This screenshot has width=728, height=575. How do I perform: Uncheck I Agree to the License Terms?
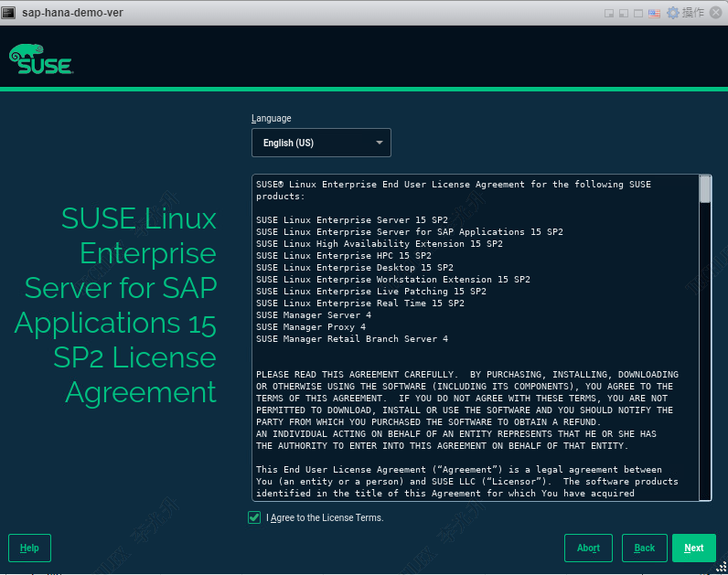(x=254, y=517)
